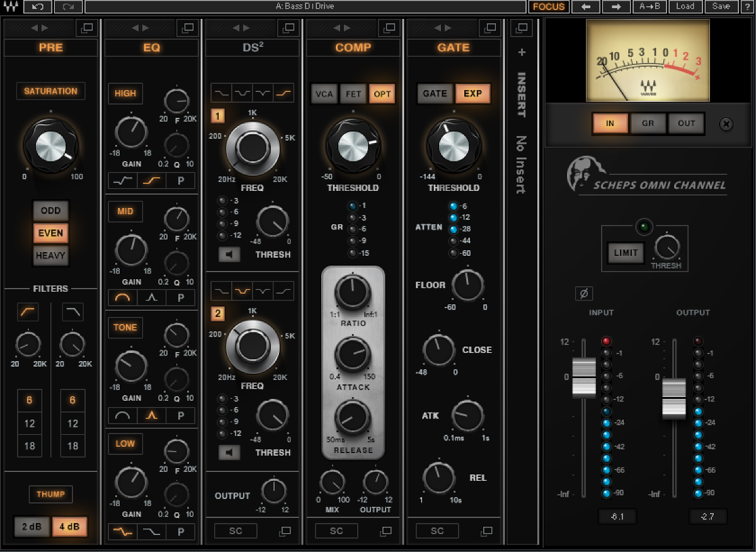Click the Undo arrow in the top bar

pos(38,6)
